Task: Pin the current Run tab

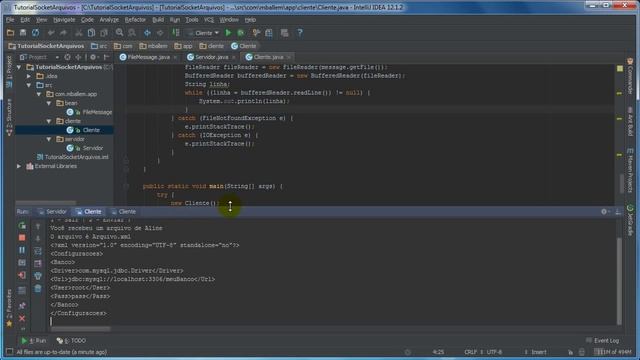Action: point(22,305)
